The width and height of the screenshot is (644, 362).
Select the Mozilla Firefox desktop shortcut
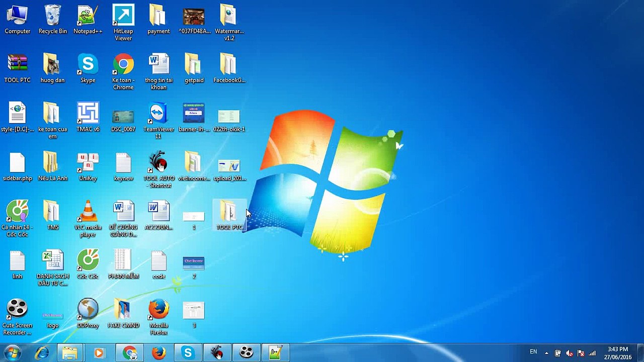pos(158,317)
